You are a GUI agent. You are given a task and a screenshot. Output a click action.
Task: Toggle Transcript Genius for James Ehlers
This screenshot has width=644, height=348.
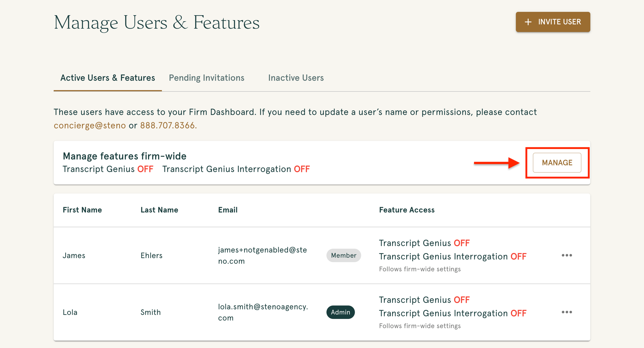[x=424, y=243]
